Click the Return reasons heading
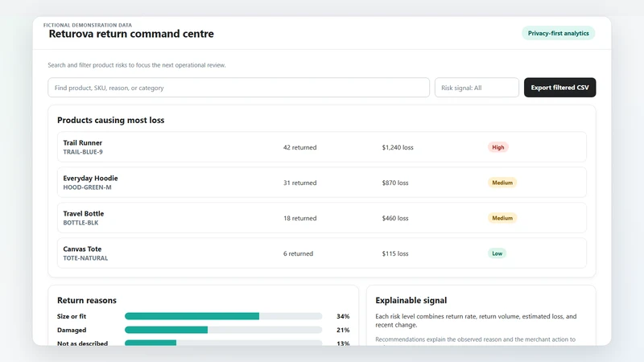 click(87, 300)
